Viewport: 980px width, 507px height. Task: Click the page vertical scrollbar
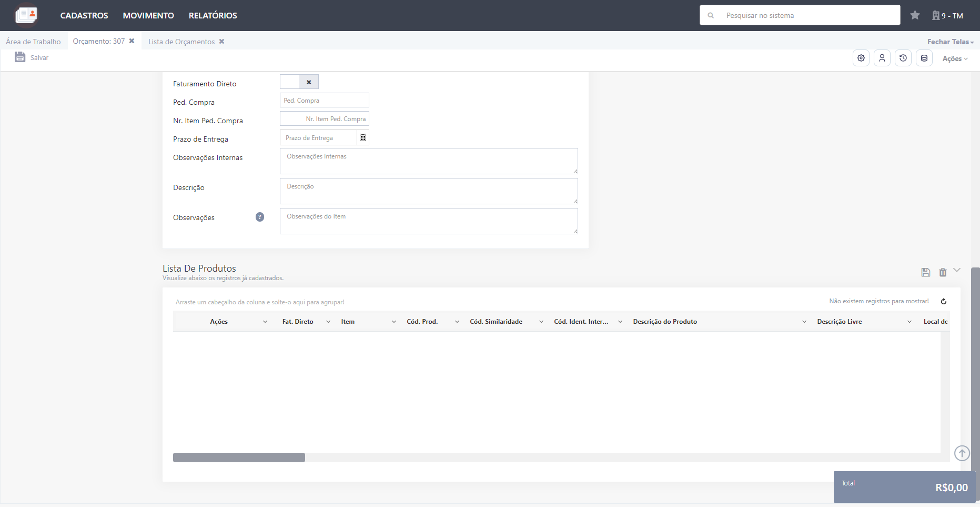(975, 384)
